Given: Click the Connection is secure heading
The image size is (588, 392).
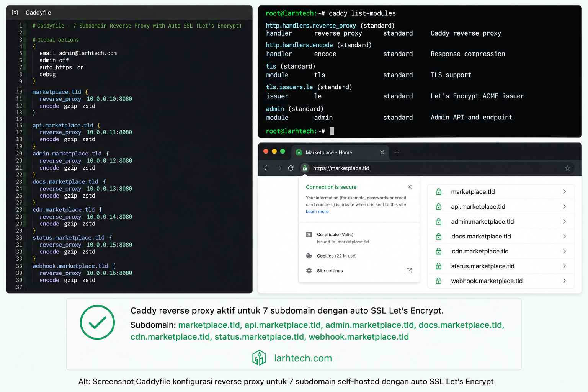Looking at the screenshot, I should pyautogui.click(x=331, y=187).
